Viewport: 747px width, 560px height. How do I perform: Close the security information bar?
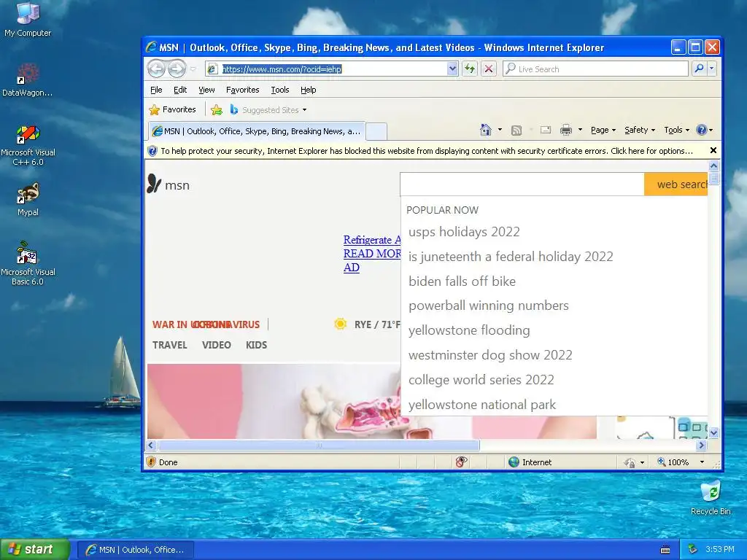click(x=713, y=150)
